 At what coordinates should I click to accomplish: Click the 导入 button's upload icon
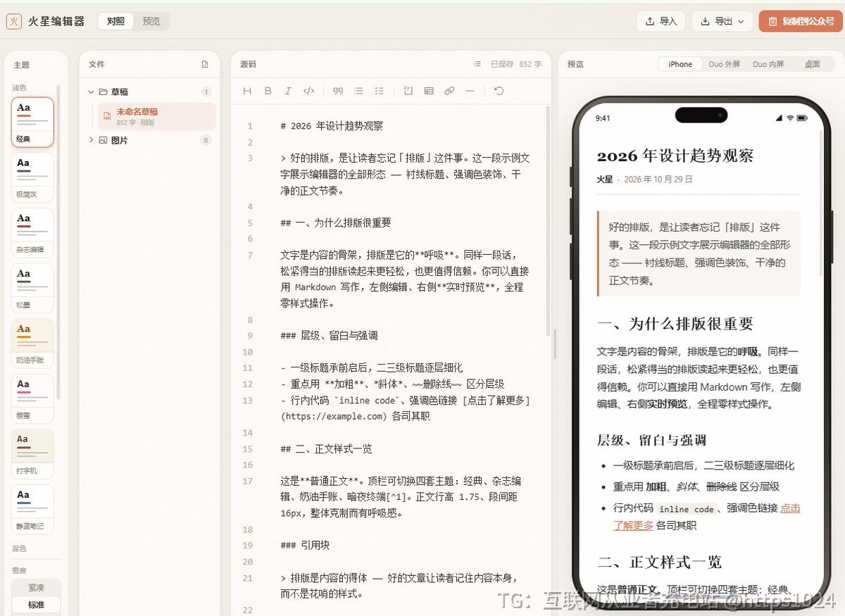coord(650,21)
